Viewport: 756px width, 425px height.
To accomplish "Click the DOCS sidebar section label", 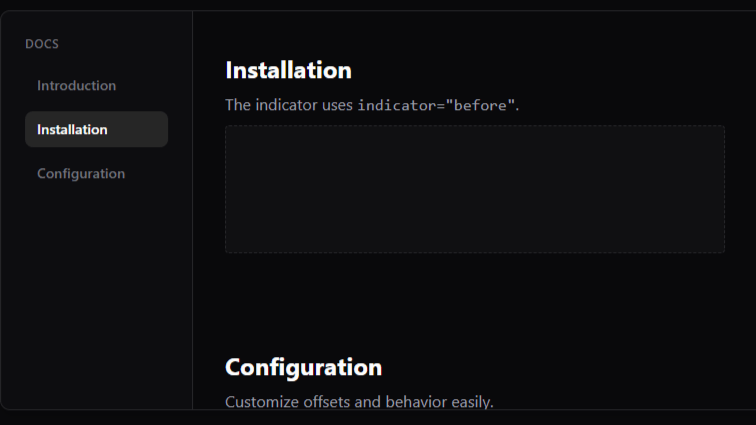I will [x=42, y=44].
